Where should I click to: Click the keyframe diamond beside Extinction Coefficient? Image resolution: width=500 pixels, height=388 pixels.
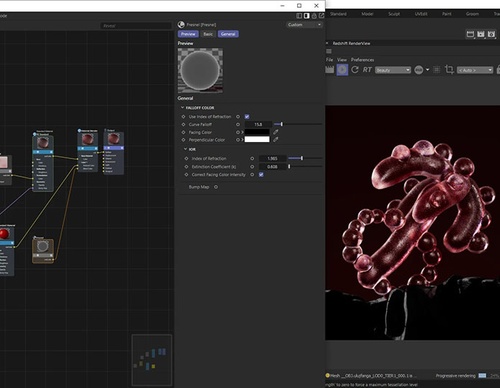(186, 166)
